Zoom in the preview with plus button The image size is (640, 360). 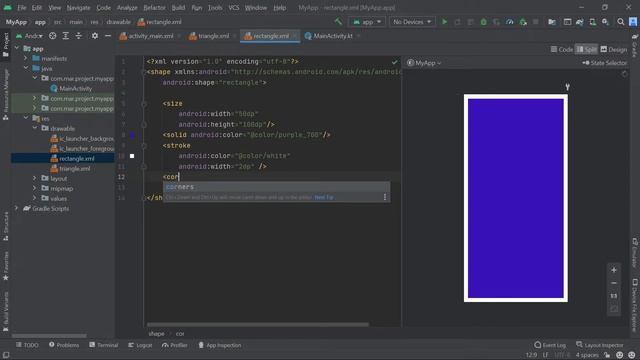[x=614, y=270]
